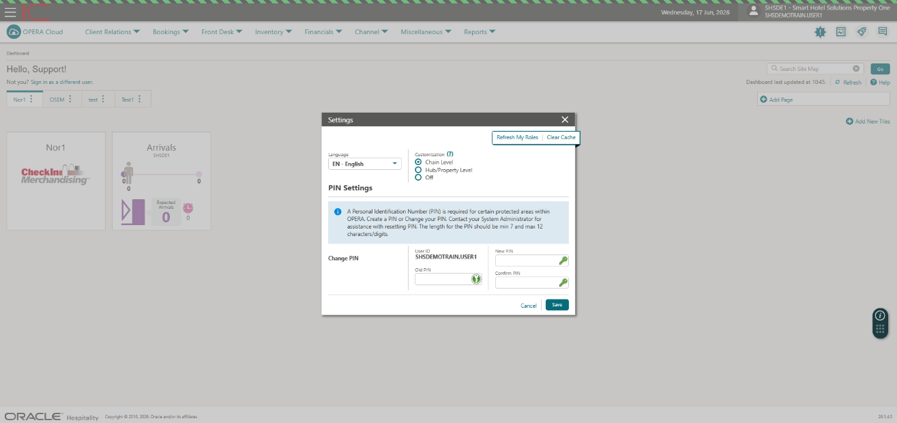The width and height of the screenshot is (897, 423).
Task: Click the Add New Tiles plus icon
Action: coord(849,121)
